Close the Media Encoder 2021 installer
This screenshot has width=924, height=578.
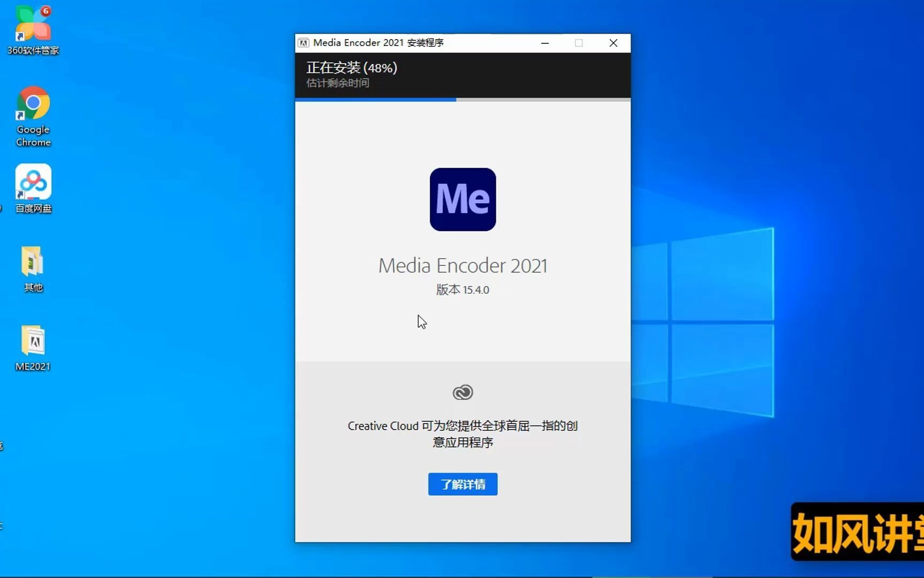pos(613,43)
